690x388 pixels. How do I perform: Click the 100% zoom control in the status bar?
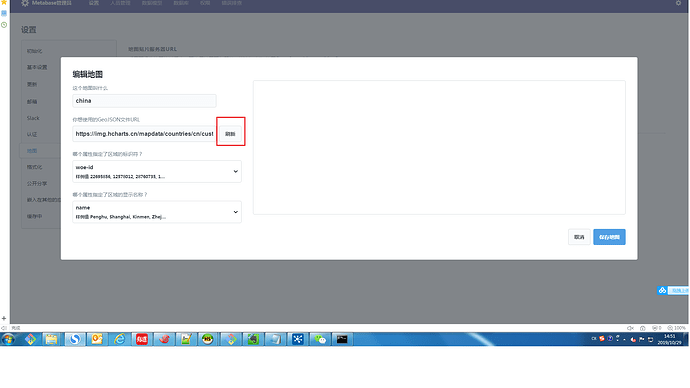tap(677, 328)
